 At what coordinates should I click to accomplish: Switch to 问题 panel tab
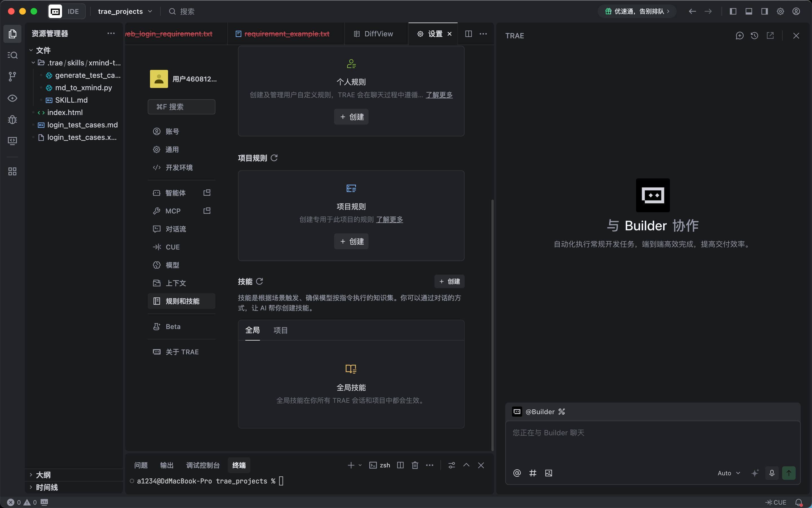pos(141,465)
